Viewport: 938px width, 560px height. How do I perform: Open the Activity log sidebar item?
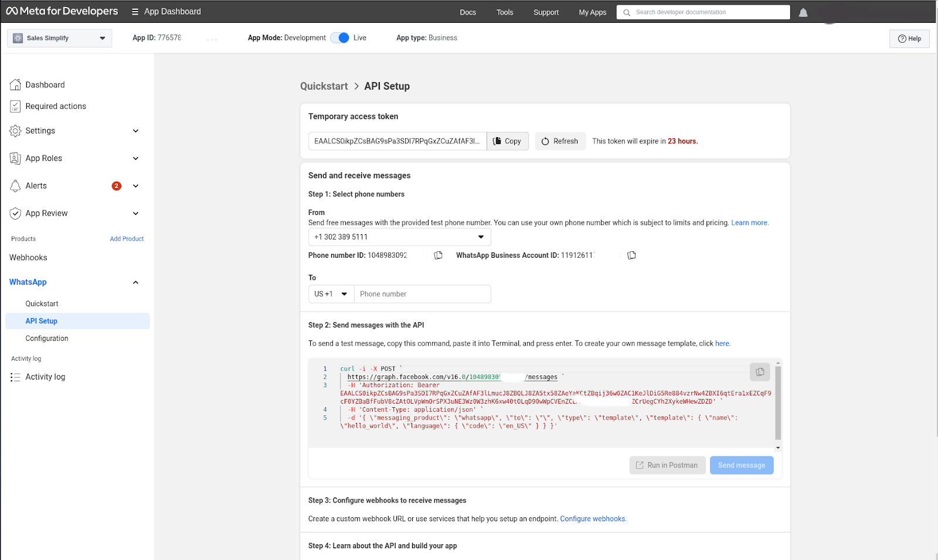click(x=45, y=377)
